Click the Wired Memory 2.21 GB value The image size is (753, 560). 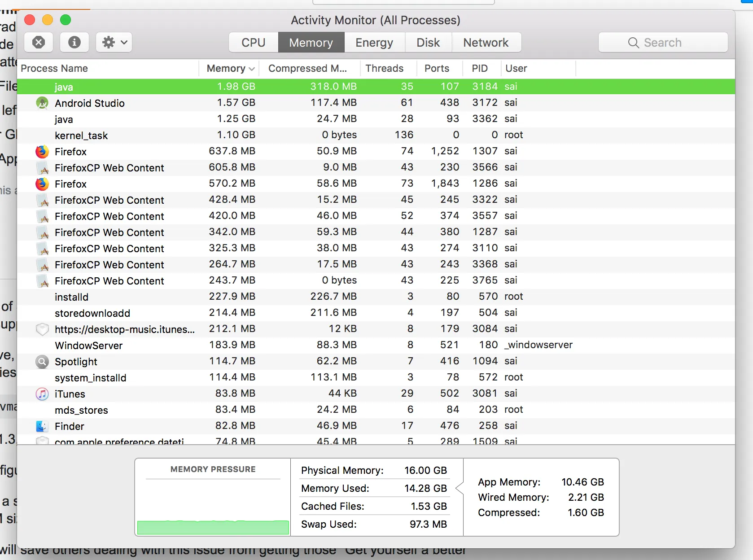pos(586,497)
